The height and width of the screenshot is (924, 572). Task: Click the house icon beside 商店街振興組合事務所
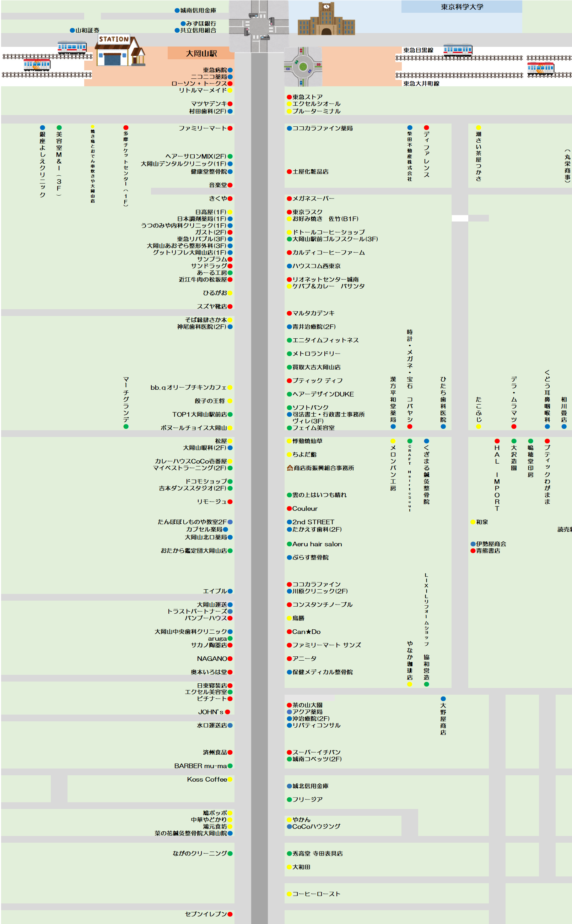click(290, 468)
